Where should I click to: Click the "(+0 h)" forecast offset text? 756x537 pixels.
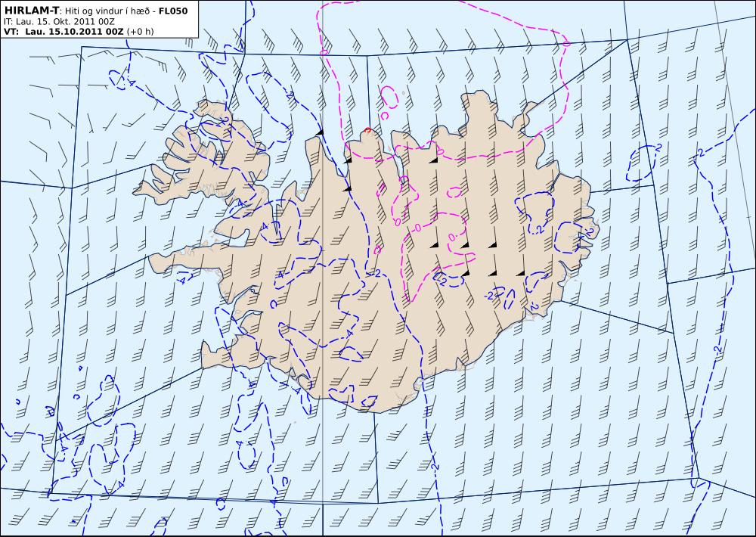point(141,32)
